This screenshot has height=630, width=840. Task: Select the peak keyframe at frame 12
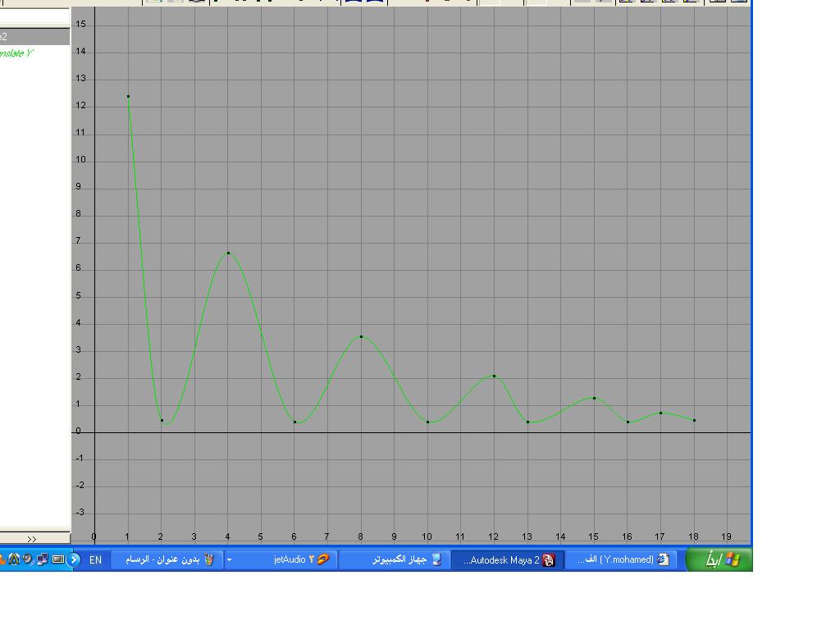point(495,376)
